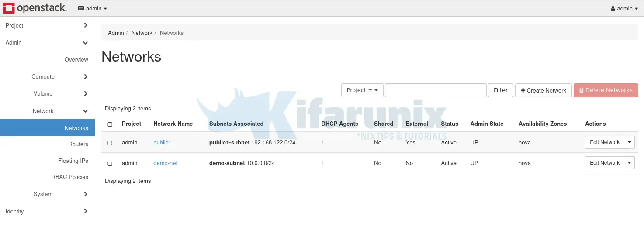This screenshot has width=644, height=227.
Task: Click the Networks page heading
Action: 132,57
